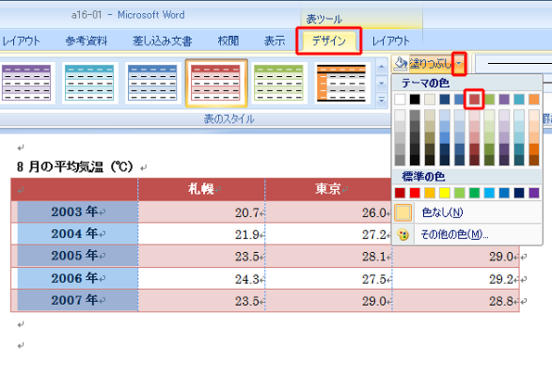Screen dimensions: 552x392
Task: Switch to the デザイン tab
Action: click(328, 41)
